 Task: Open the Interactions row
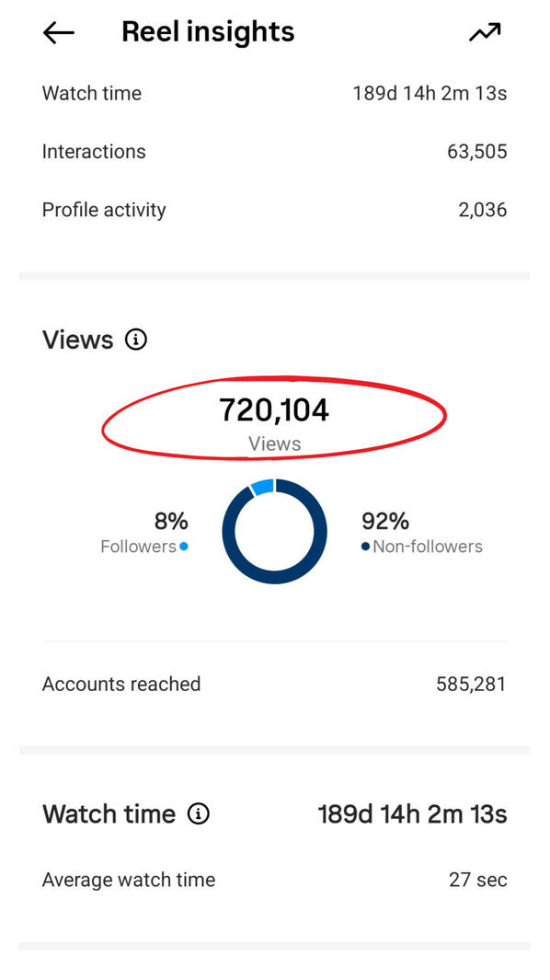(x=274, y=151)
